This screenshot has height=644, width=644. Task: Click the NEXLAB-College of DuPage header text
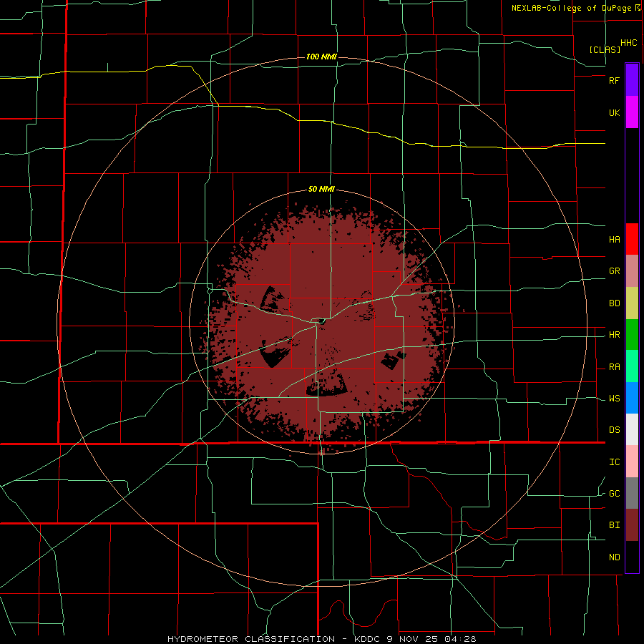pos(571,8)
